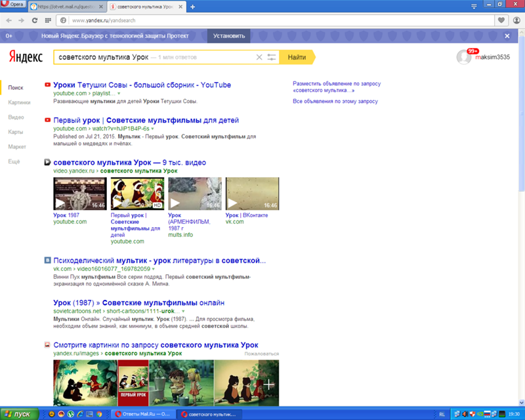Open the Speed Dial grid
525x420 pixels.
[x=48, y=20]
